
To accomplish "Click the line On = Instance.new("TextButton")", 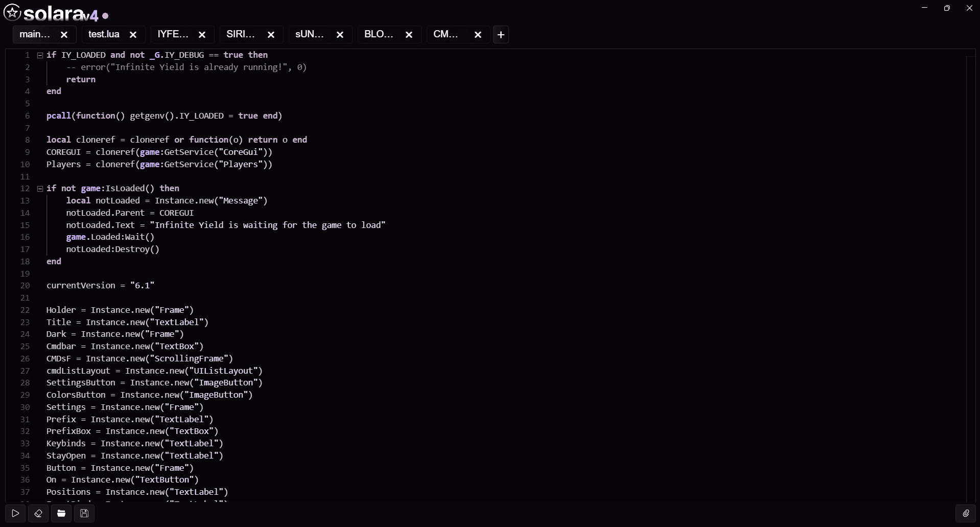I will [x=122, y=480].
